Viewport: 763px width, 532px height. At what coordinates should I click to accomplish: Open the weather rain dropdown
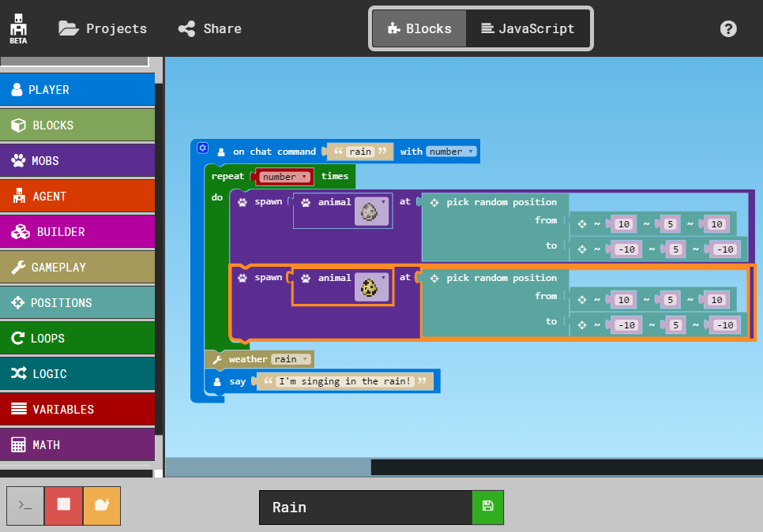[x=291, y=358]
